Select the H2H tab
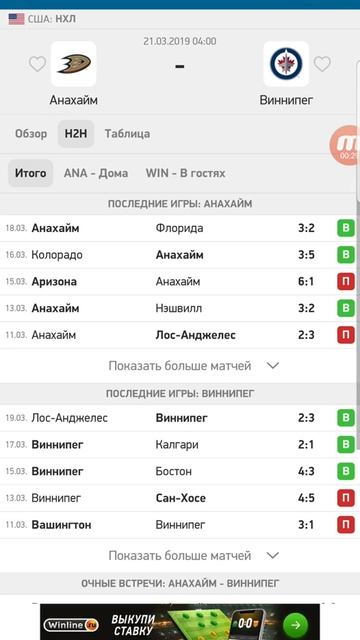The image size is (360, 640). click(x=76, y=134)
